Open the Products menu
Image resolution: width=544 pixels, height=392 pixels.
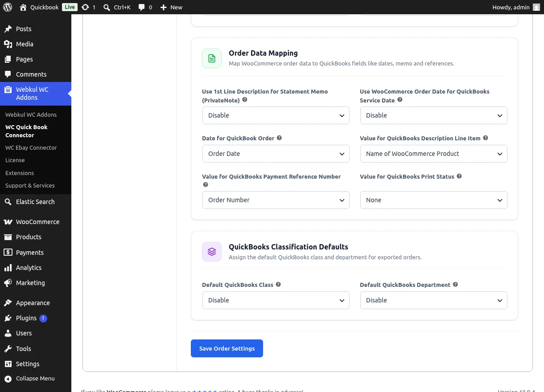(x=36, y=237)
